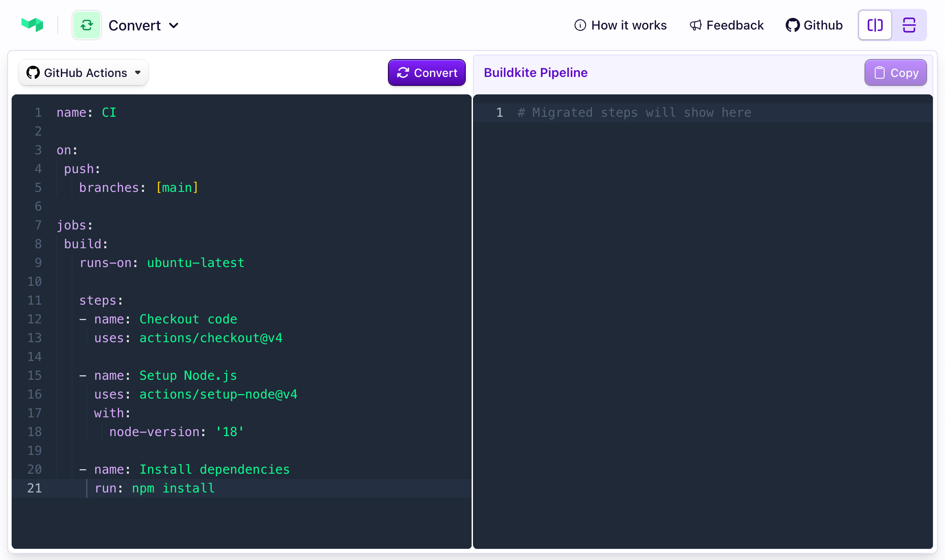Copy the Buildkite Pipeline output

pos(895,72)
